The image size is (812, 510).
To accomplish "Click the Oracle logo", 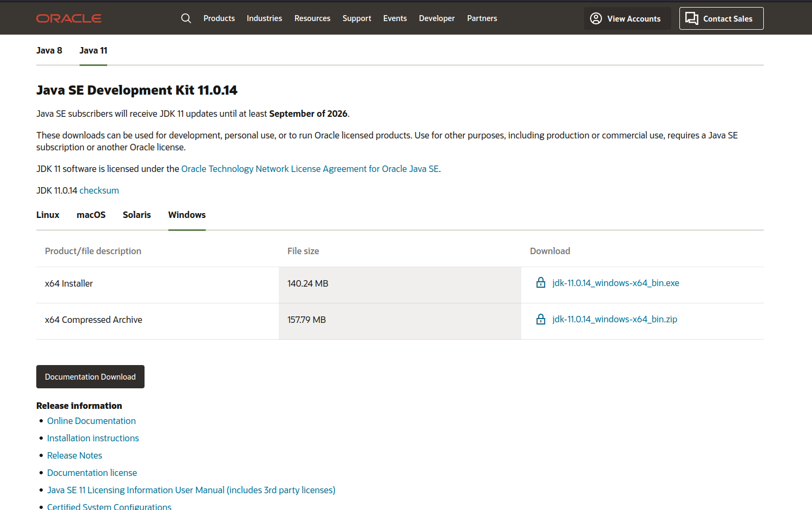I will (x=69, y=18).
